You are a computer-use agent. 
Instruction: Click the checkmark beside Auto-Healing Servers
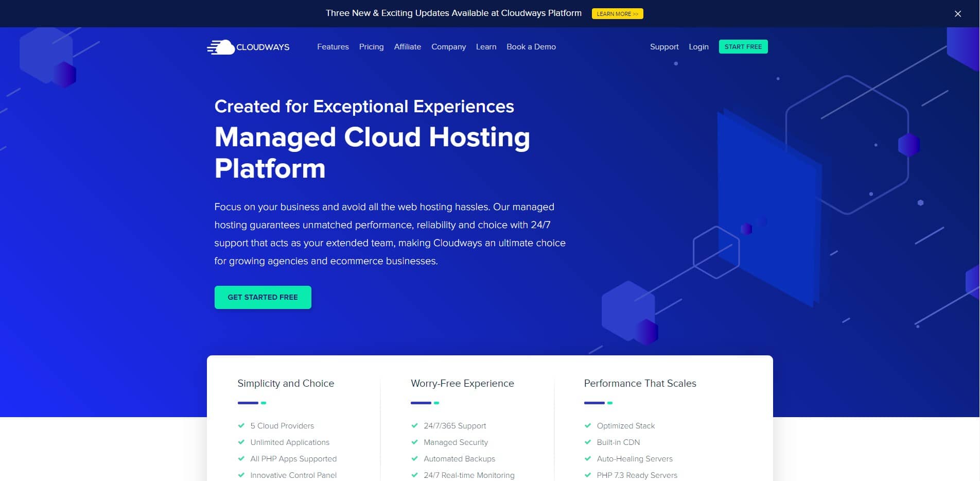tap(588, 458)
